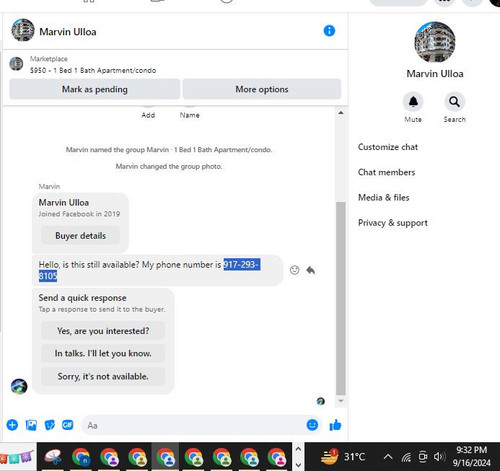Viewport: 500px width, 471px height.
Task: Reply to the phone number message
Action: point(311,270)
